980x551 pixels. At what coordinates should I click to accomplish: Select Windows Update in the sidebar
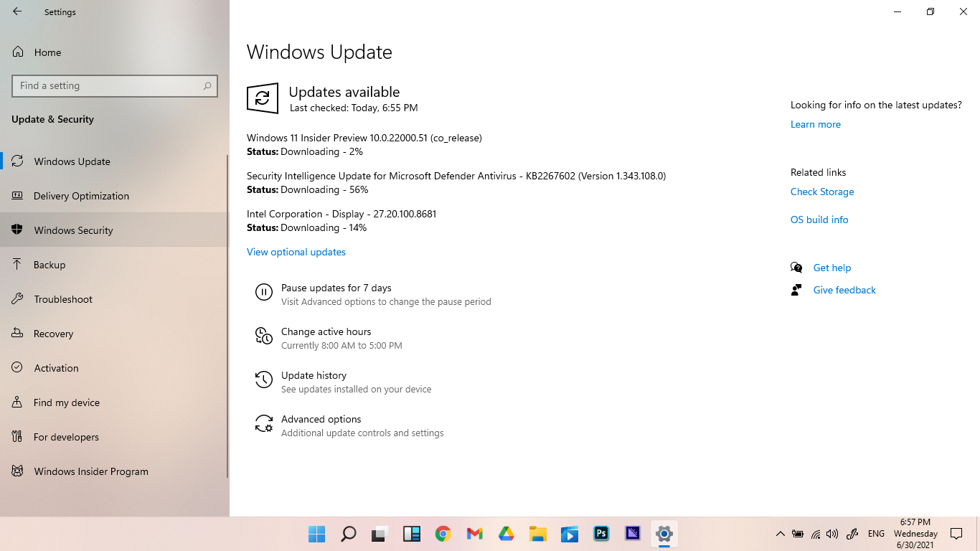coord(115,161)
